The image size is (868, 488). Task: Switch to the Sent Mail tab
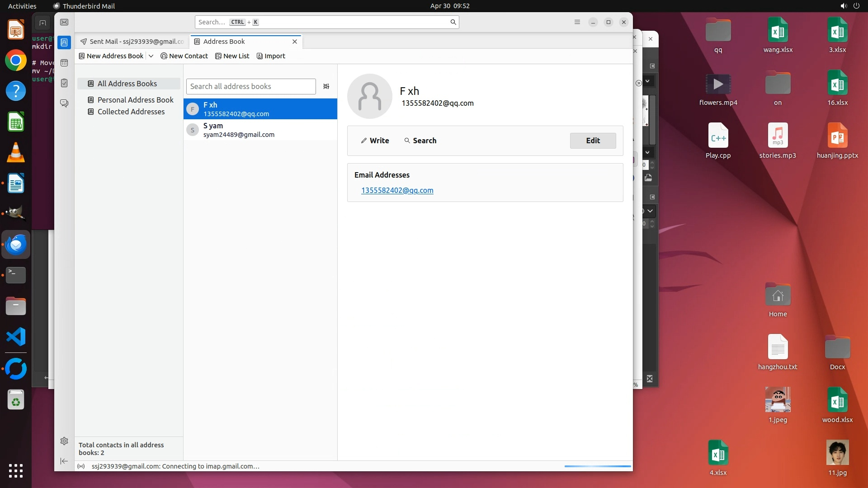[132, 42]
